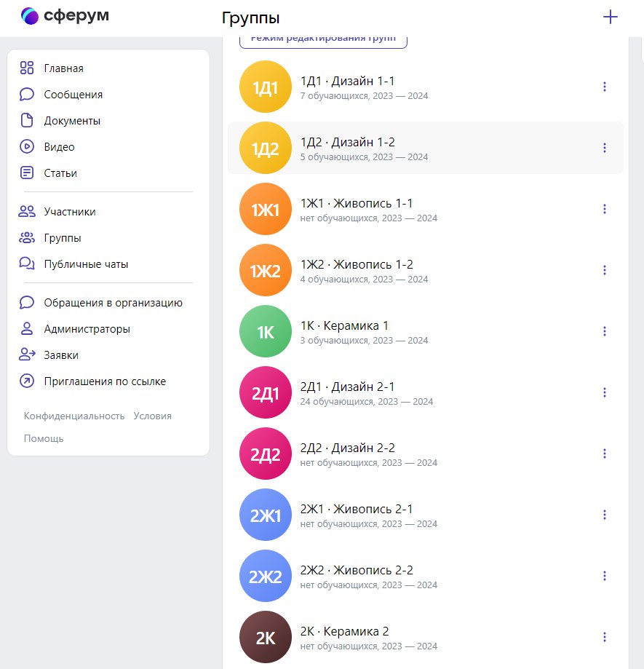Open three-dot menu for 1Д1 Дизайн 1-1
Viewport: 644px width, 669px height.
tap(604, 87)
